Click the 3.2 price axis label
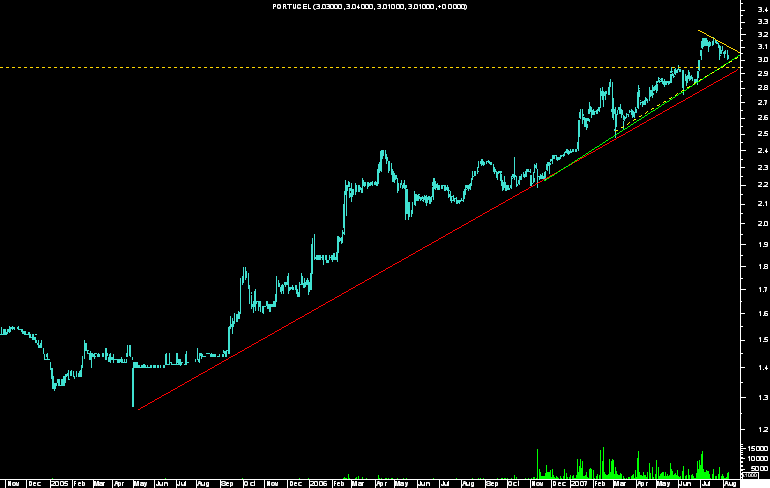 (763, 35)
